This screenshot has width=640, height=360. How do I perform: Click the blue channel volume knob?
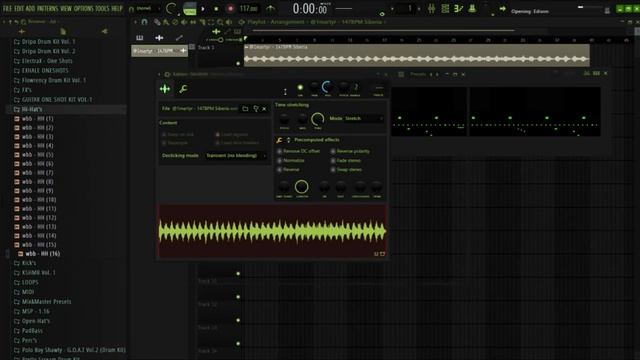tap(327, 87)
